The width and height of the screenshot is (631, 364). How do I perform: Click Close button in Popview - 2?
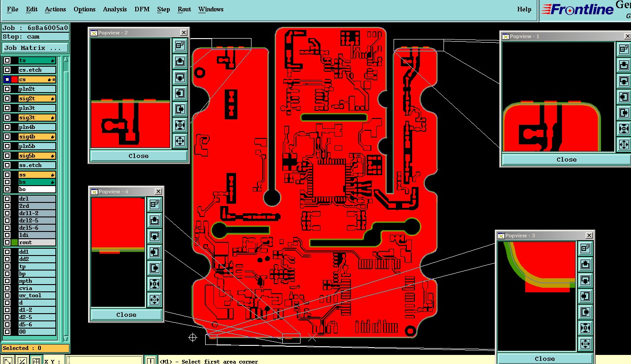click(x=138, y=156)
